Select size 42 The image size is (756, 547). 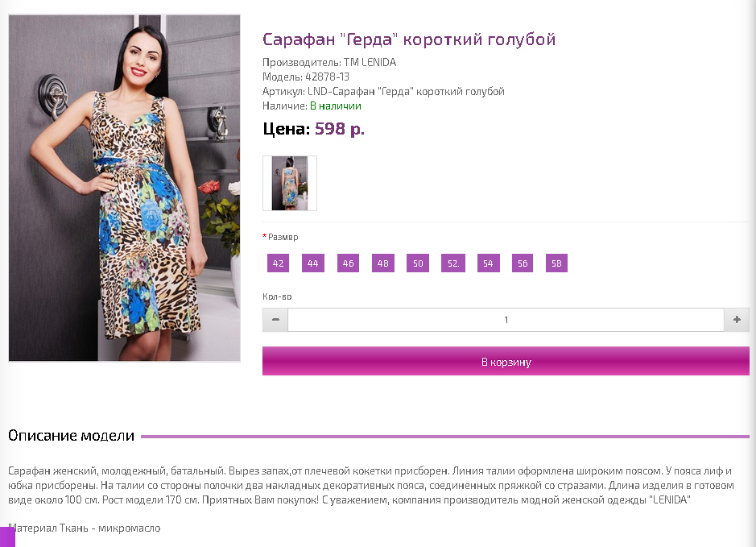point(279,263)
